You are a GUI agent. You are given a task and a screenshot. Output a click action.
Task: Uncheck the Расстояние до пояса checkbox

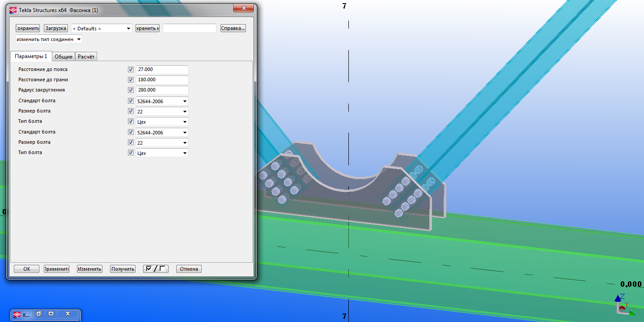(x=131, y=70)
